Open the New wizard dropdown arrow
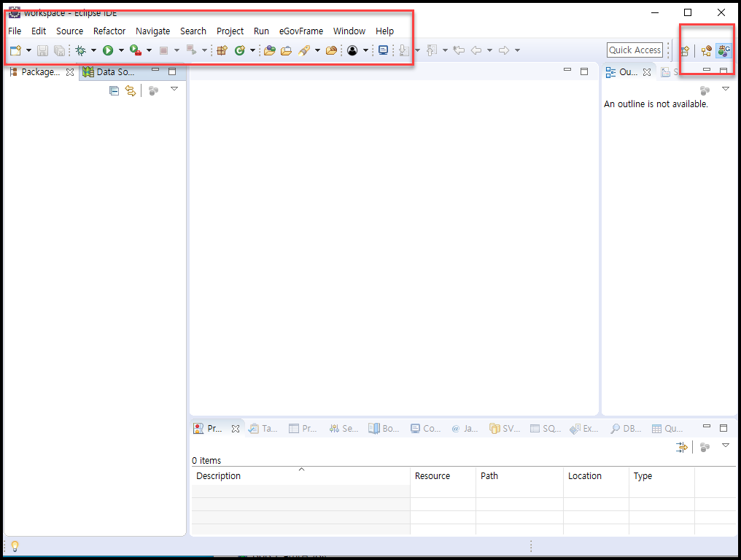 coord(29,50)
